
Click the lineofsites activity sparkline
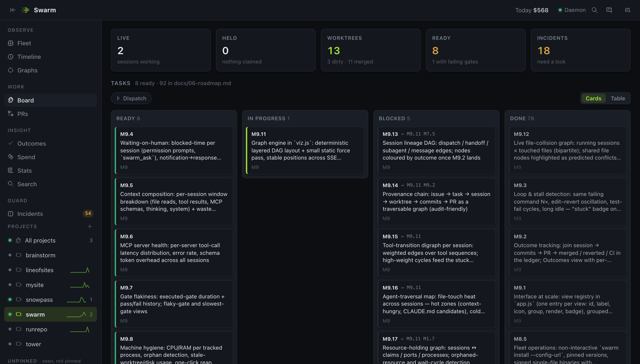[80, 270]
